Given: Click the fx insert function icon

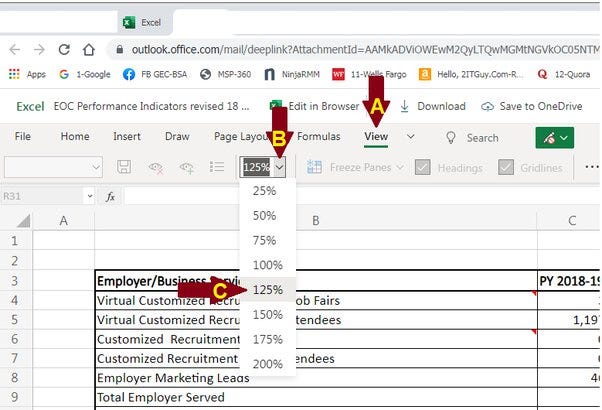Looking at the screenshot, I should coord(110,197).
